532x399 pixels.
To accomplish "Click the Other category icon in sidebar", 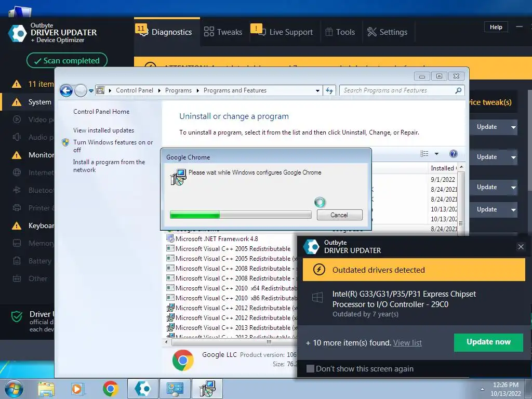I will pos(17,278).
